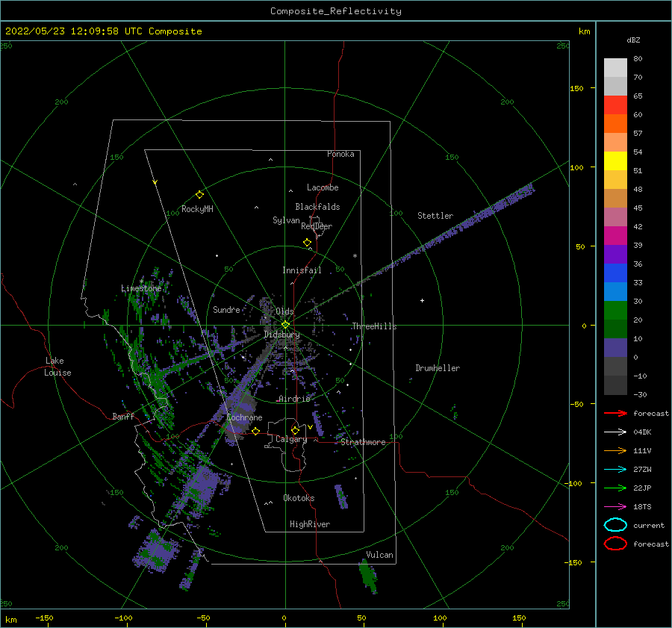Click the yellow diamond marker west of Calgary
Screen dimensions: 672x628
tap(256, 431)
